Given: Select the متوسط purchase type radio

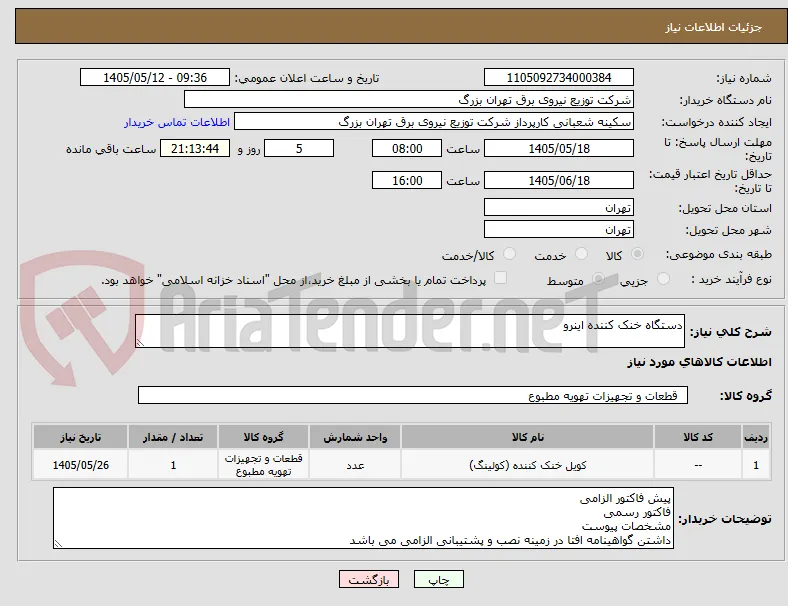Looking at the screenshot, I should (598, 278).
